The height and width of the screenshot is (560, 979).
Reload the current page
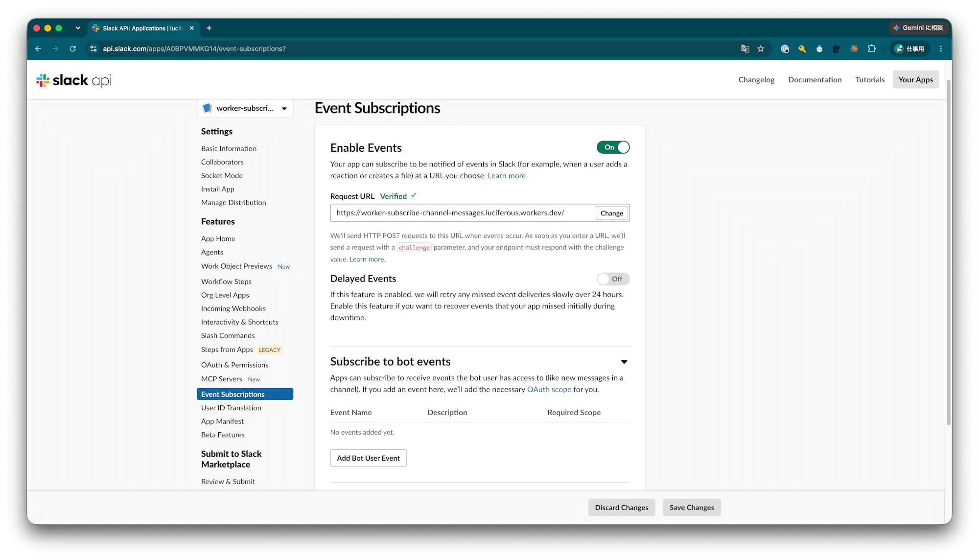pos(73,49)
